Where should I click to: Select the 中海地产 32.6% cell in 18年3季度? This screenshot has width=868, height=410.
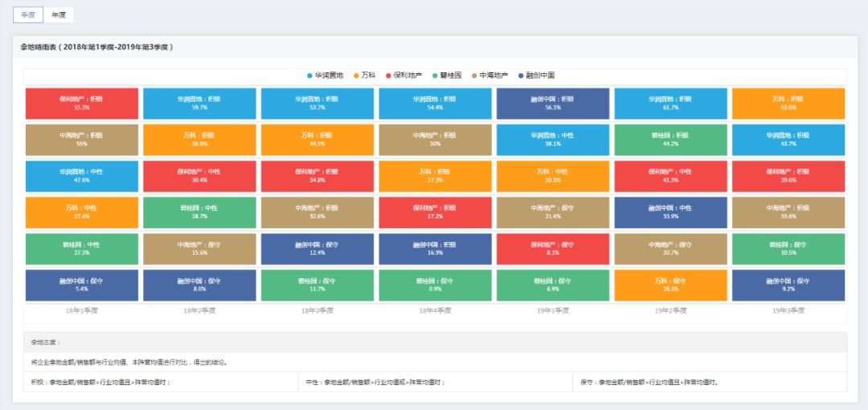coord(317,213)
